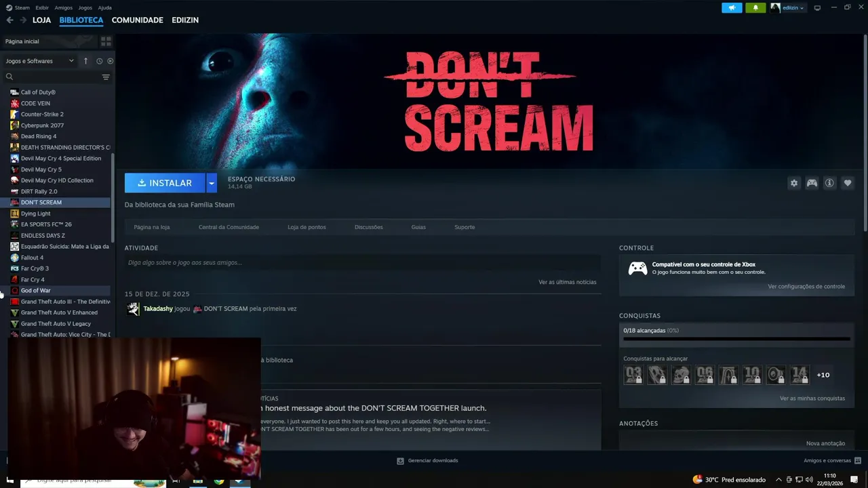The image size is (868, 488).
Task: Add DON'T SCREAM to favorites heart
Action: click(x=847, y=183)
